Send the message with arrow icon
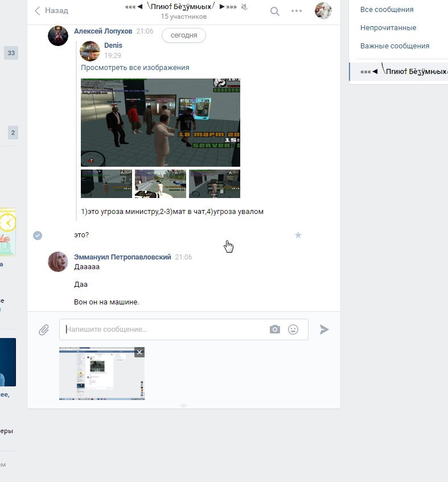 pyautogui.click(x=324, y=329)
